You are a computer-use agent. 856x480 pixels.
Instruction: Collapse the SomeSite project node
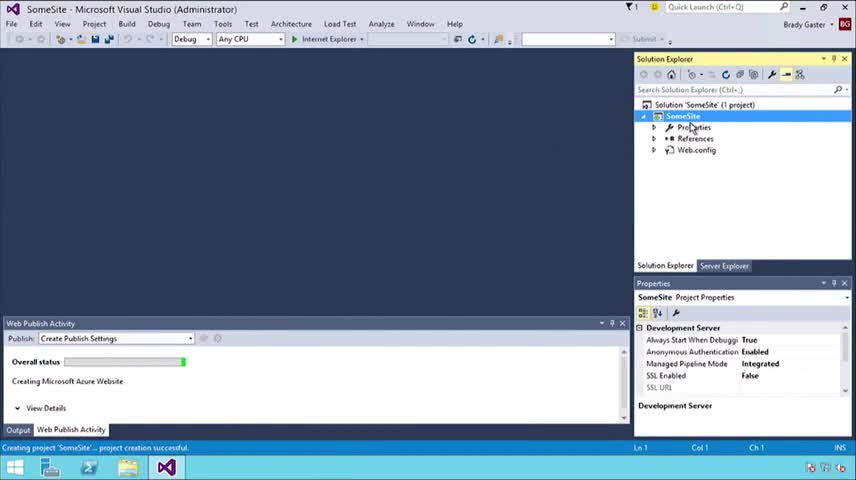(x=644, y=116)
